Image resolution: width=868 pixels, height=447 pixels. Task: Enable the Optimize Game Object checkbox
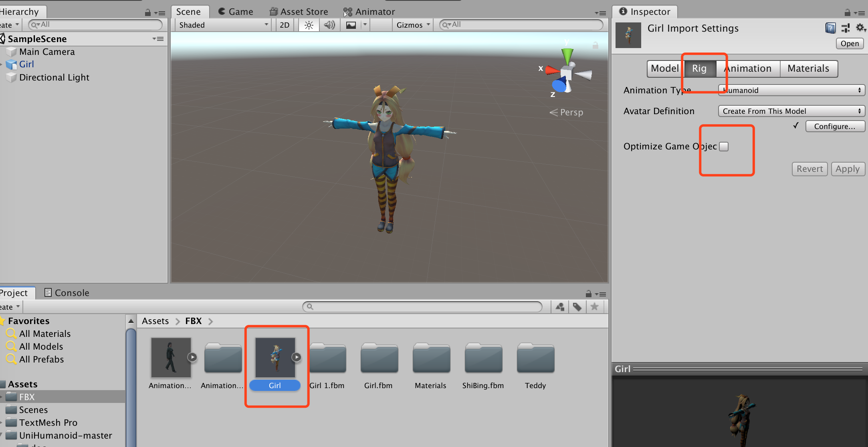point(723,147)
